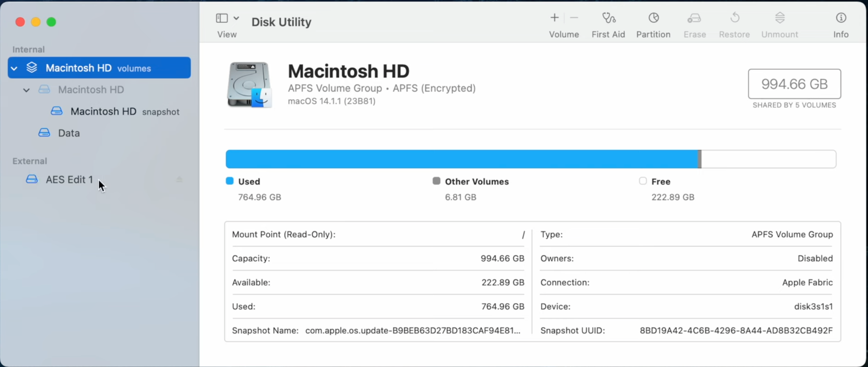Close the Disk Utility window
868x367 pixels.
tap(20, 22)
